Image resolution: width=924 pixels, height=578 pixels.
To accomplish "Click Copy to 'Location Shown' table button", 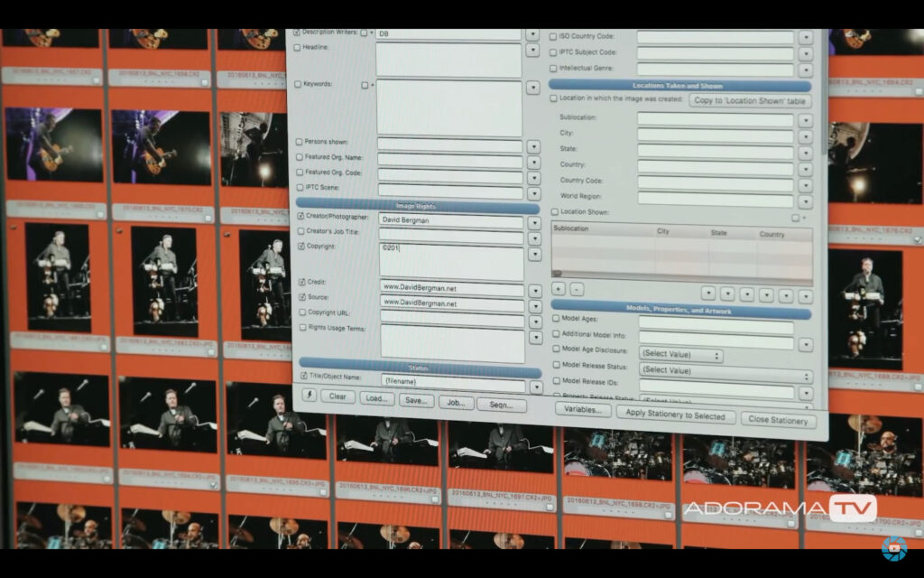I will coord(750,100).
